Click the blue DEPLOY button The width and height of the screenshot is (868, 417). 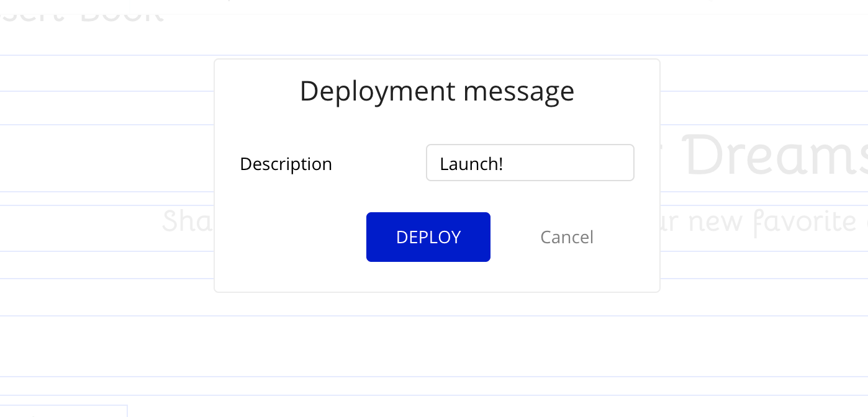click(428, 237)
